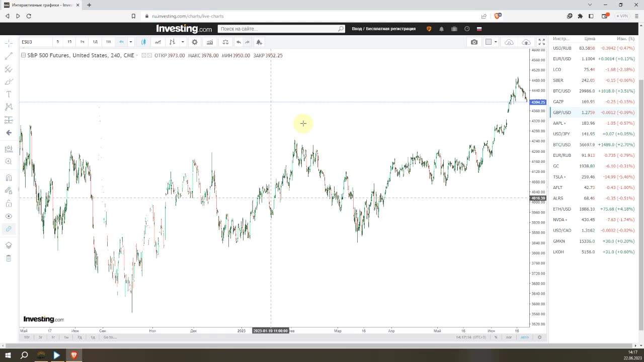Show the object tree layers icon

(x=9, y=245)
